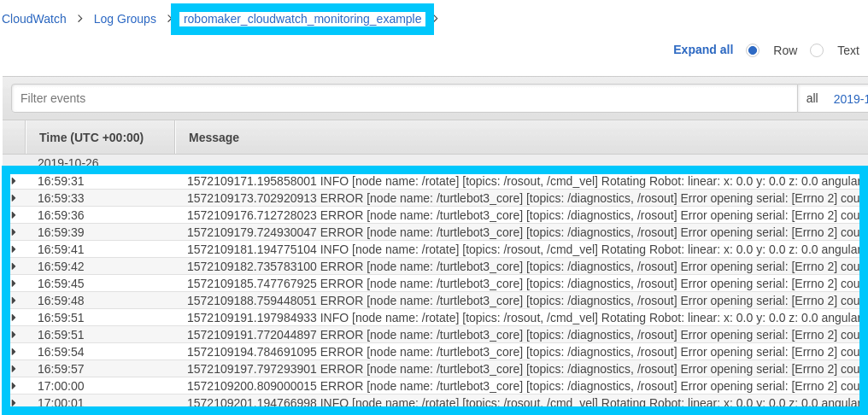868x415 pixels.
Task: Expand the 16:59:57 log event arrow
Action: pyautogui.click(x=14, y=369)
